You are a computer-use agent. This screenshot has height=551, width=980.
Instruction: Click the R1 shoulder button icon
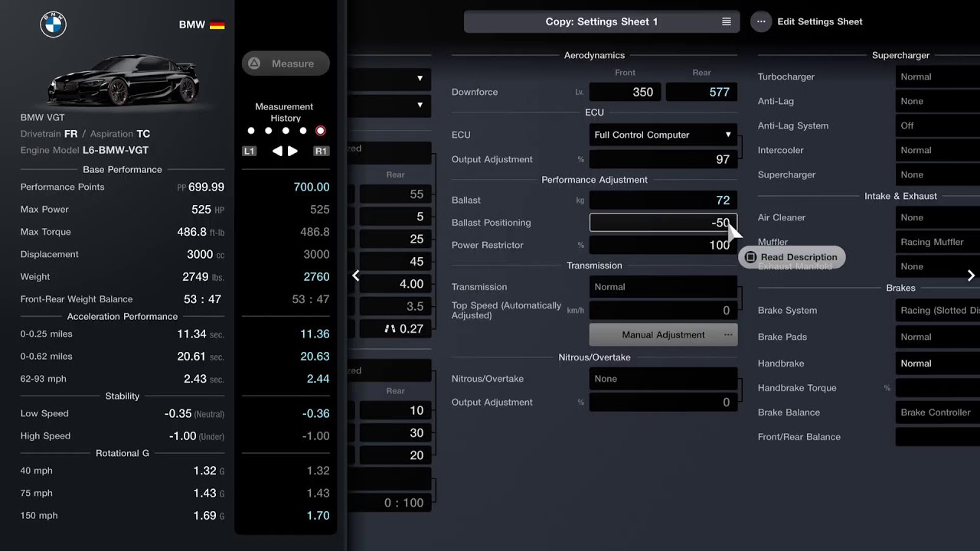point(321,152)
